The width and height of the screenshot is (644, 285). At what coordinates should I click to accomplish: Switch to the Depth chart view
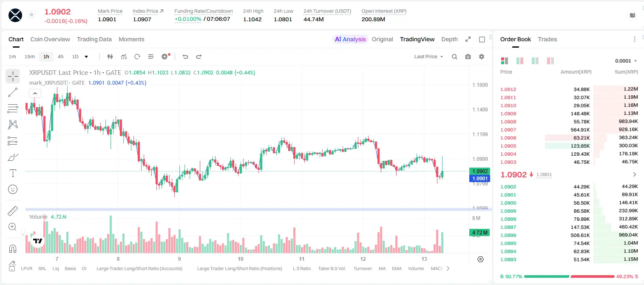point(449,39)
